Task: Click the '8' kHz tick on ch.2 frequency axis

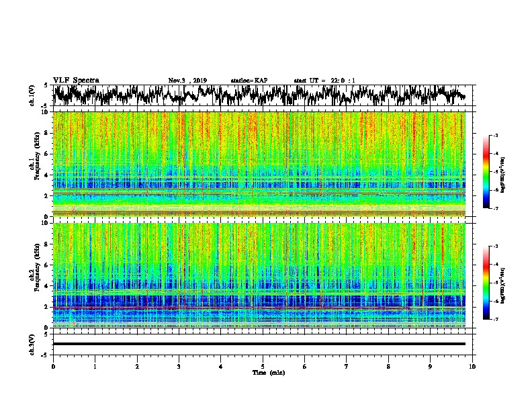Action: coord(47,244)
